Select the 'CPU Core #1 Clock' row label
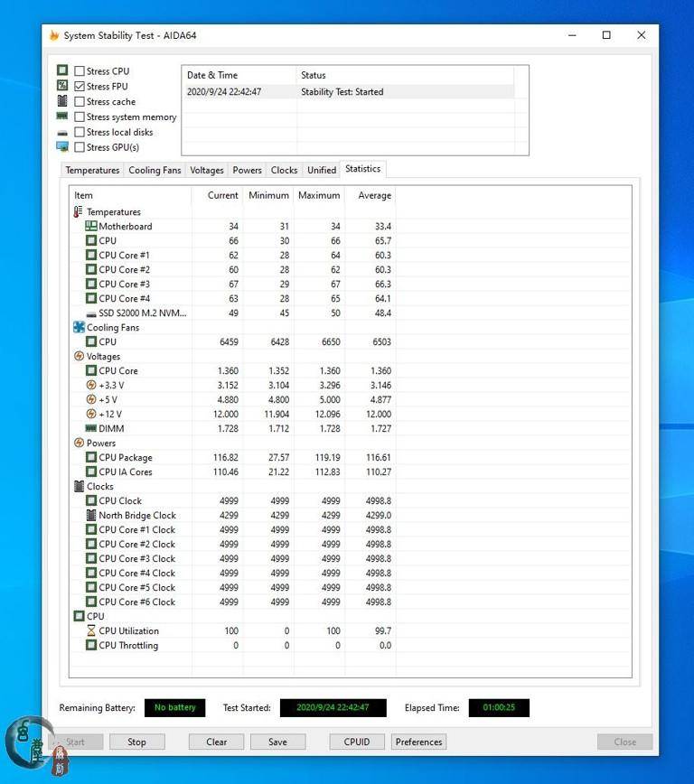The height and width of the screenshot is (784, 694). 136,529
